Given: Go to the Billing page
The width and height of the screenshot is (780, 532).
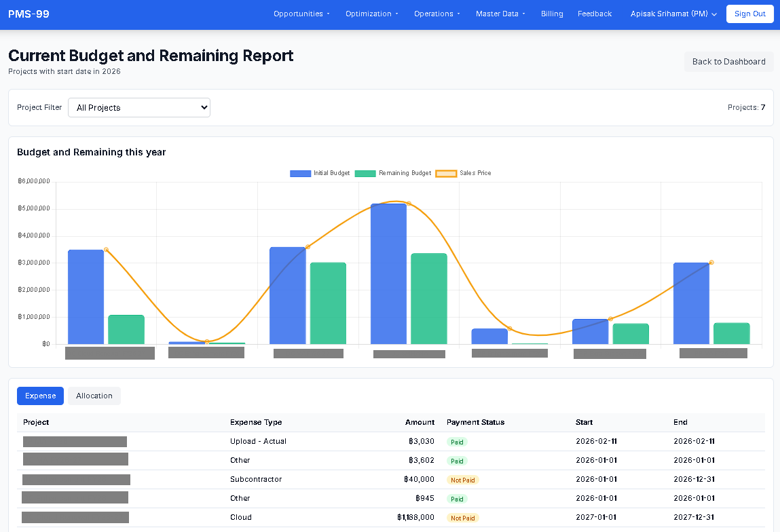Looking at the screenshot, I should [x=552, y=14].
